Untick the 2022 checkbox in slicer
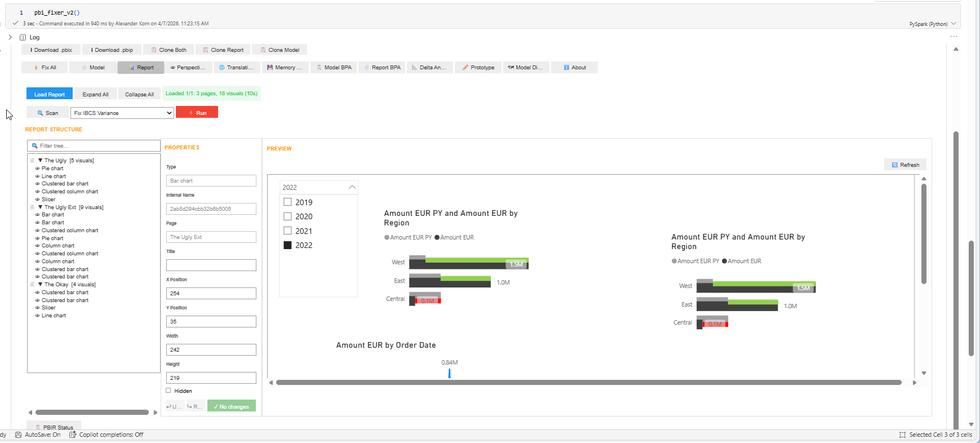Image resolution: width=980 pixels, height=443 pixels. tap(287, 245)
